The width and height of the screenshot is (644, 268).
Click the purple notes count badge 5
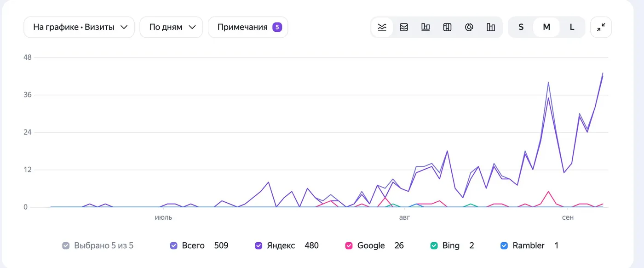[x=277, y=27]
